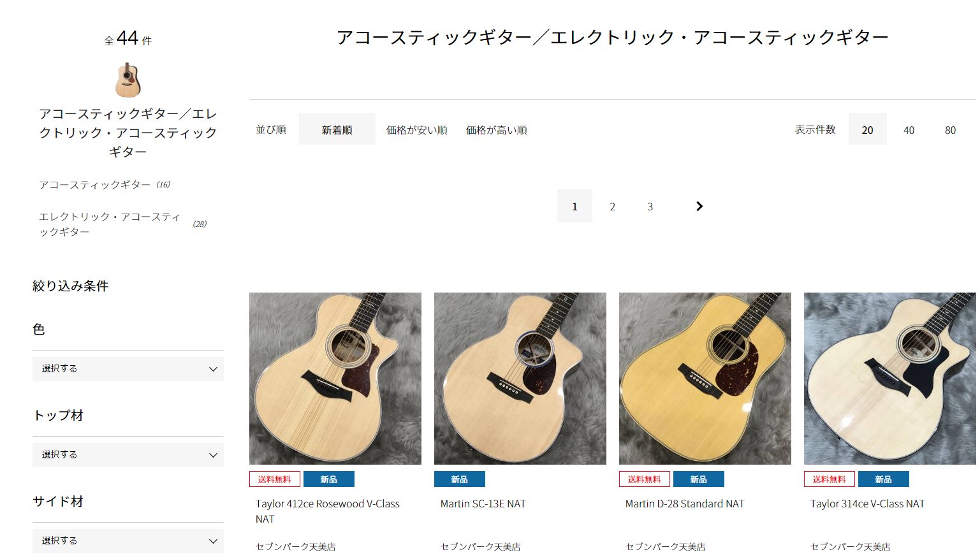Open アコースティックギター (16) category link

(105, 185)
